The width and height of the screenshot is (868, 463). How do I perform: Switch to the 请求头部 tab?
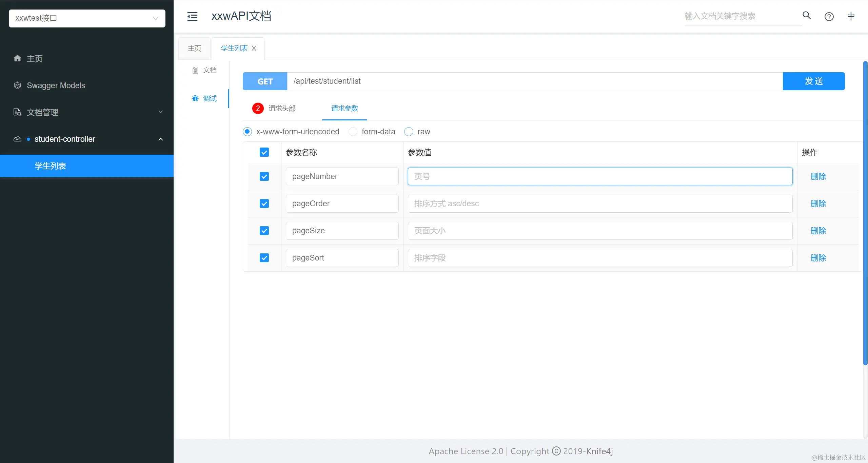coord(281,108)
